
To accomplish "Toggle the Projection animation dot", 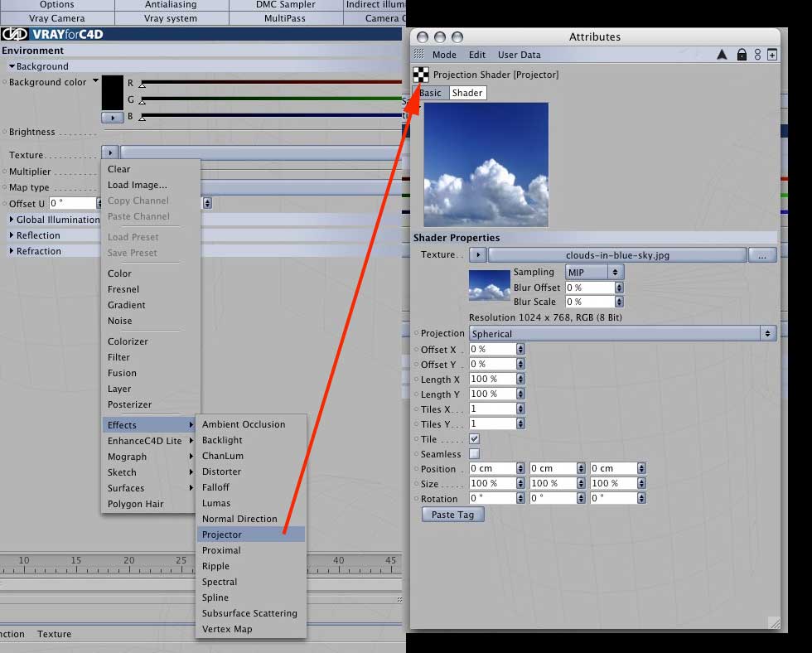I will 416,333.
